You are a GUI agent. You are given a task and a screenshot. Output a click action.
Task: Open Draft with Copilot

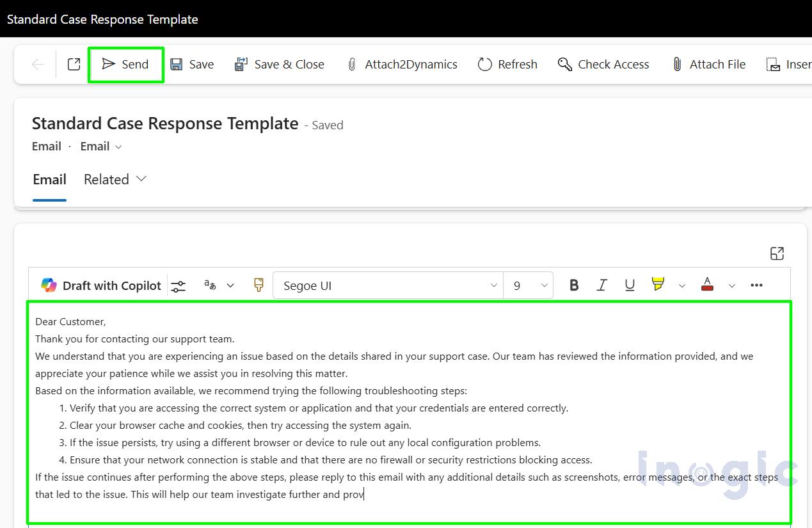coord(101,285)
